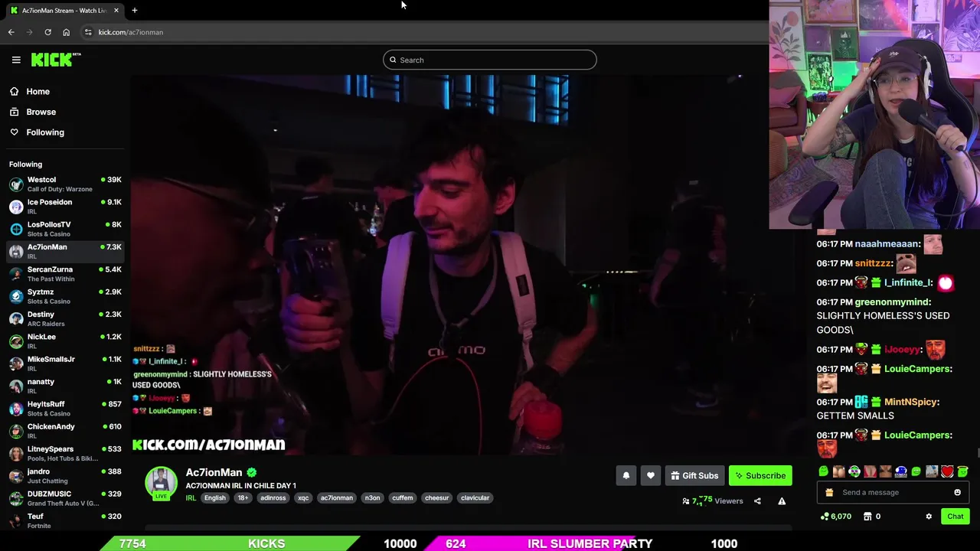Image resolution: width=980 pixels, height=551 pixels.
Task: Select the cuffem tag
Action: pos(403,498)
